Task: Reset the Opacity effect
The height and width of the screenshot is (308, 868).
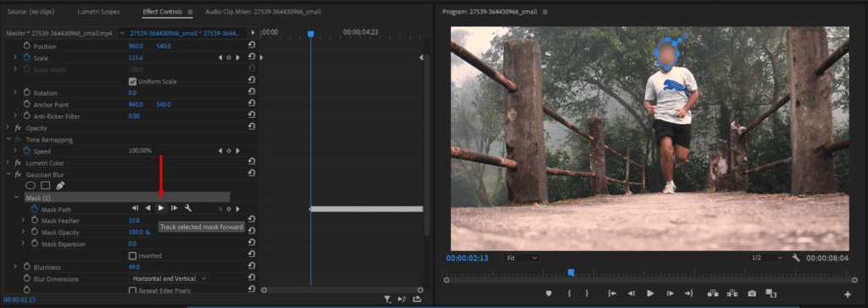Action: tap(252, 127)
